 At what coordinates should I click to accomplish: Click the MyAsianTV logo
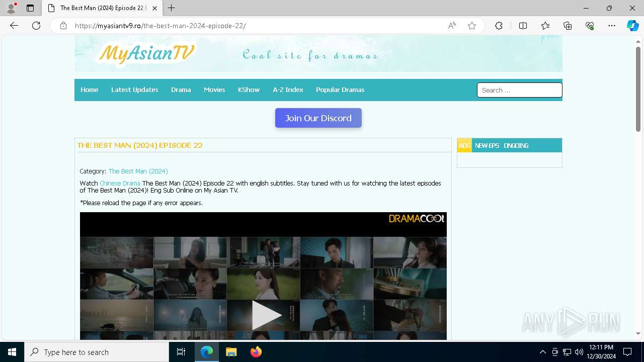click(x=146, y=53)
